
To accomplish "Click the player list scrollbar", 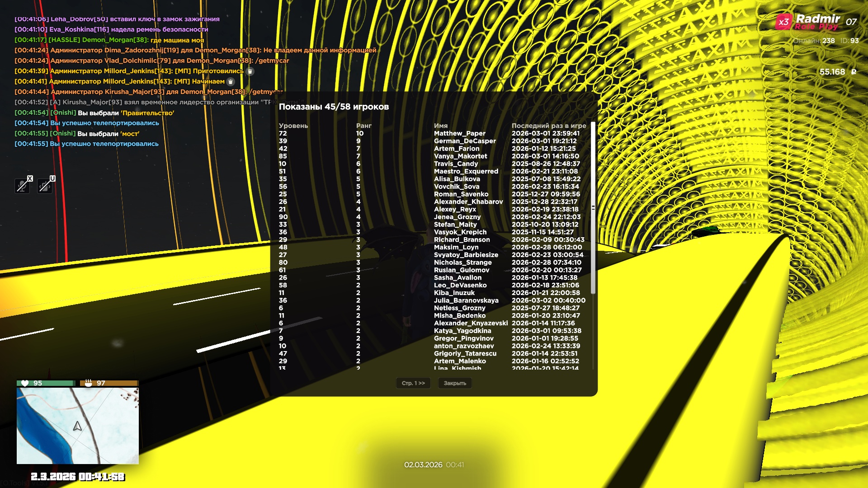I will [593, 208].
